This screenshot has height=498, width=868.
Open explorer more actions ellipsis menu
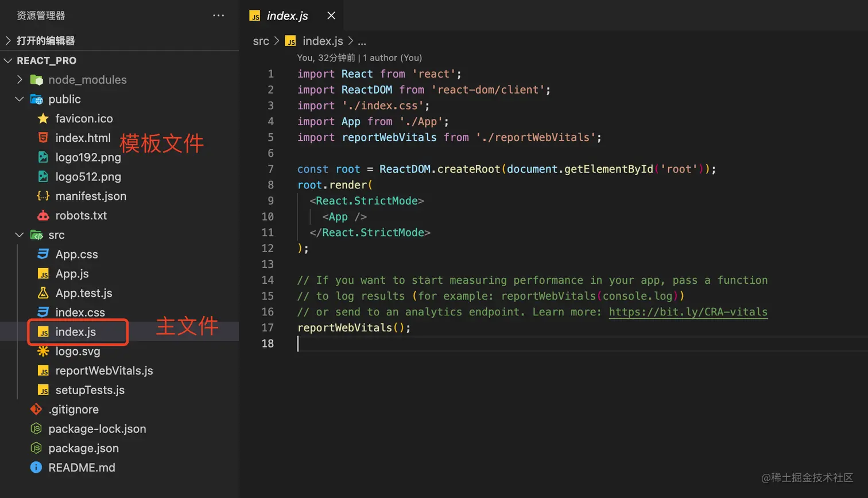coord(219,16)
